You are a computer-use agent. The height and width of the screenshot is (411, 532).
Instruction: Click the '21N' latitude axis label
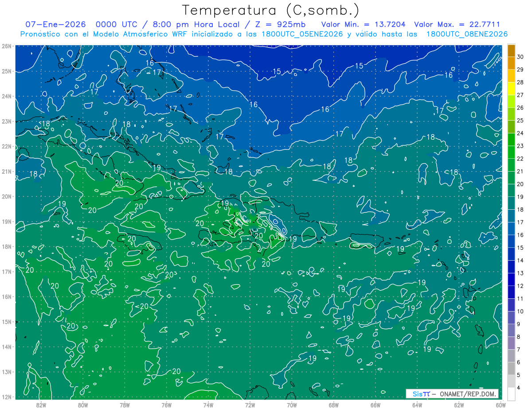(x=6, y=171)
